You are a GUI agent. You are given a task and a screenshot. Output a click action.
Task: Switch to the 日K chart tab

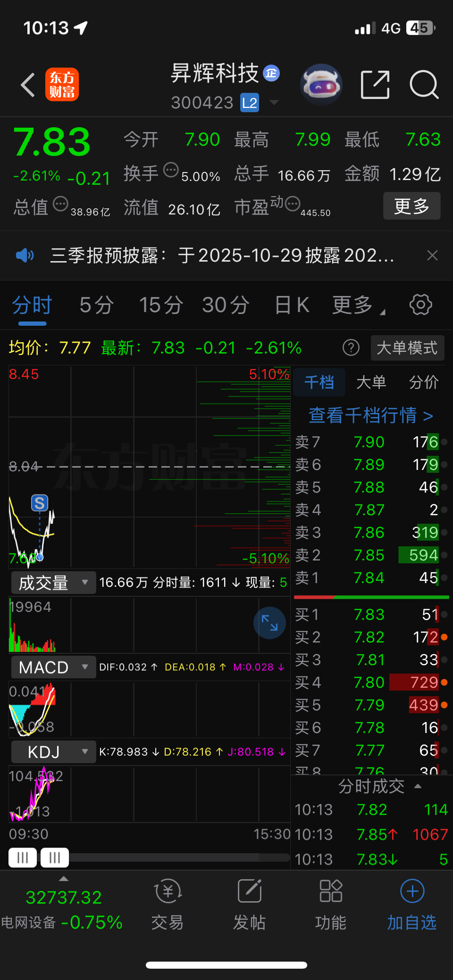(x=292, y=305)
